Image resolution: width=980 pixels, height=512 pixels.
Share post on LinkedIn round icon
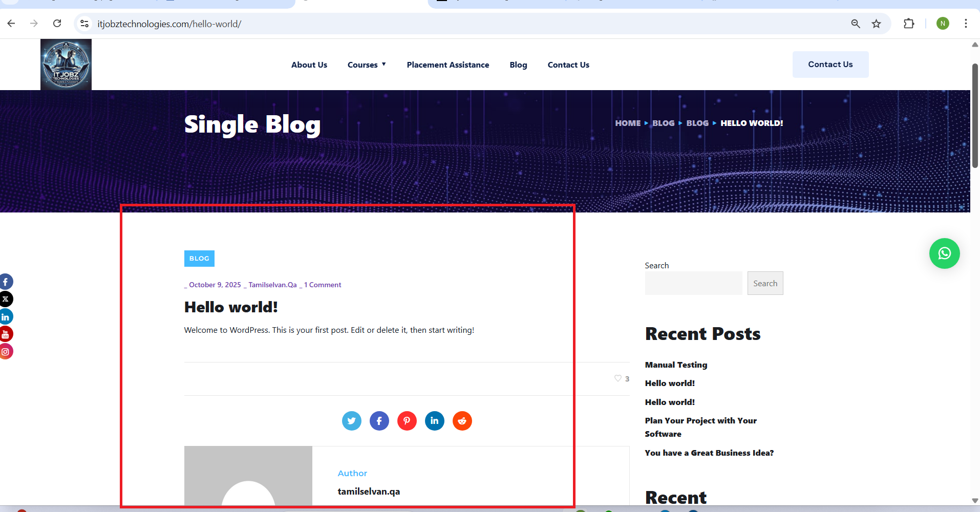tap(435, 421)
